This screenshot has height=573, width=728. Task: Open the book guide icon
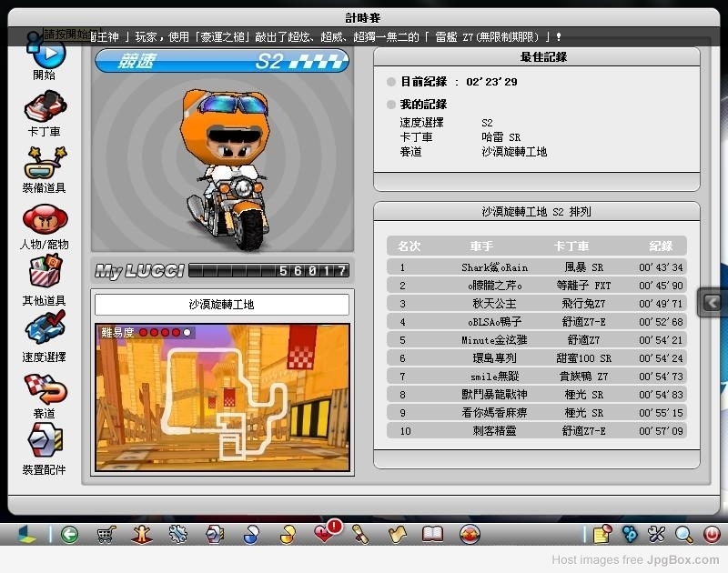point(432,534)
